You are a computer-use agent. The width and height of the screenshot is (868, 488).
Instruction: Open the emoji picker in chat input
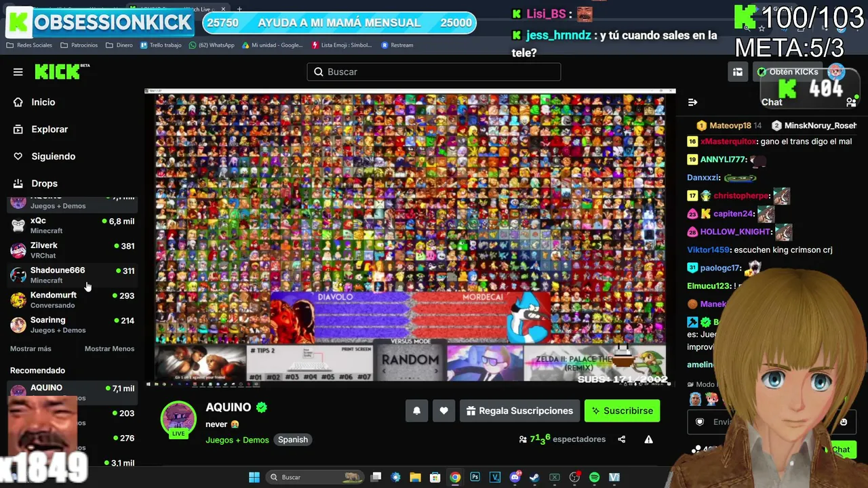[844, 422]
